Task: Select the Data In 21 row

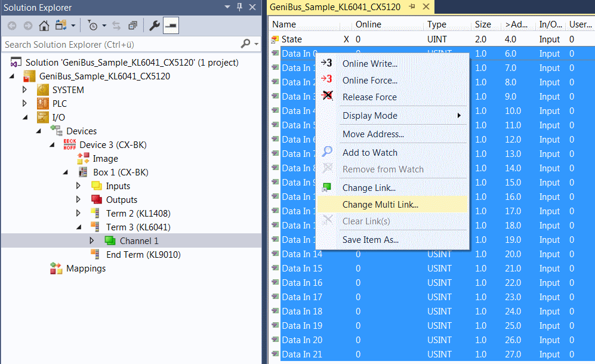Action: click(432, 354)
